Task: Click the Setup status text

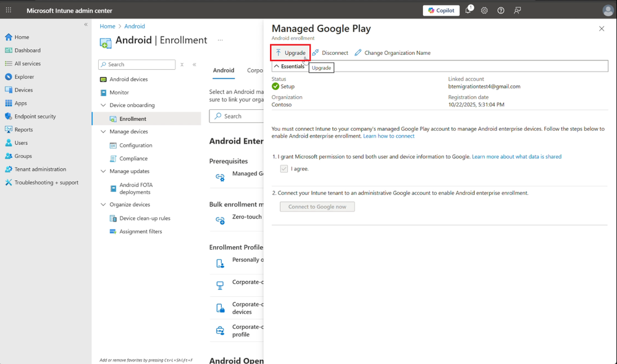Action: [x=287, y=86]
